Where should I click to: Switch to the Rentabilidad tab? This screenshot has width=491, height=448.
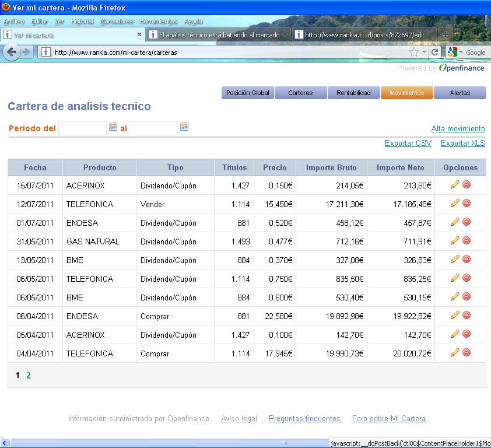point(353,93)
